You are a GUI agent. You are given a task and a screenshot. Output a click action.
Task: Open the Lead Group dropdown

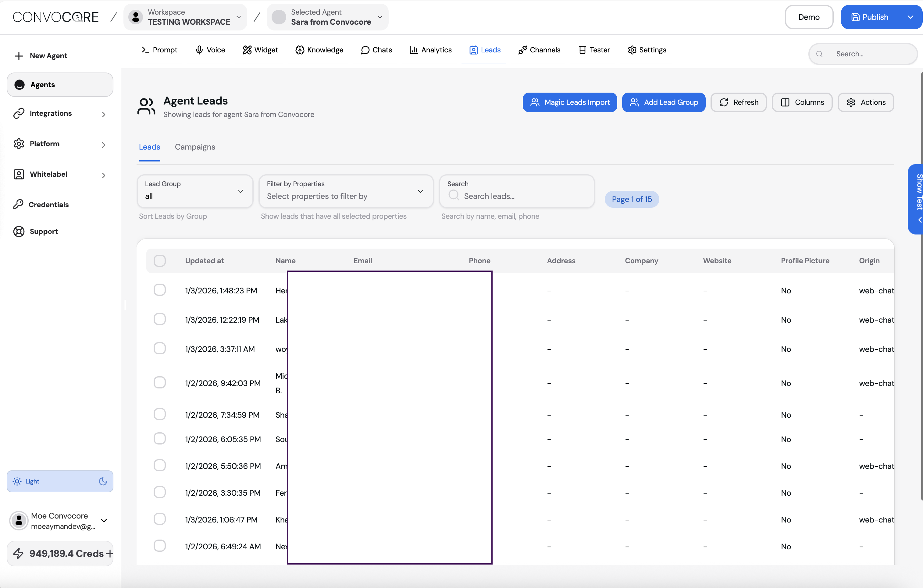[195, 191]
